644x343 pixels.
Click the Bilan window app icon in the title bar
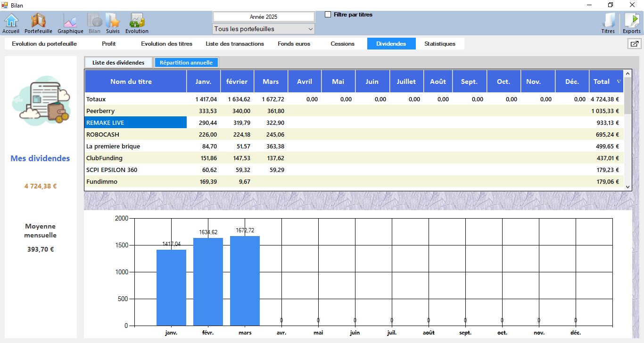5,5
